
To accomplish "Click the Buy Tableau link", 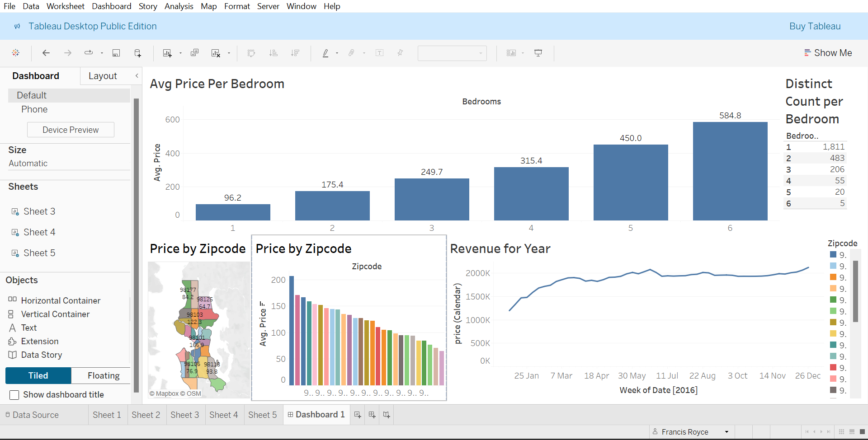I will pos(815,26).
